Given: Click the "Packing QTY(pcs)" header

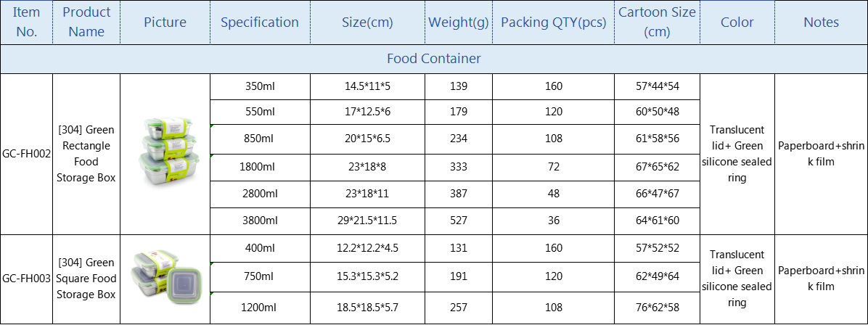Looking at the screenshot, I should point(553,22).
